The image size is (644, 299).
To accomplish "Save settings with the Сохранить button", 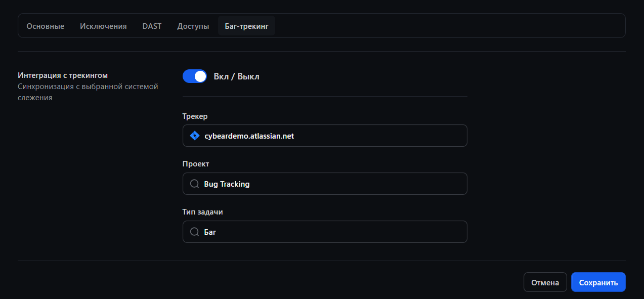I will pyautogui.click(x=598, y=282).
